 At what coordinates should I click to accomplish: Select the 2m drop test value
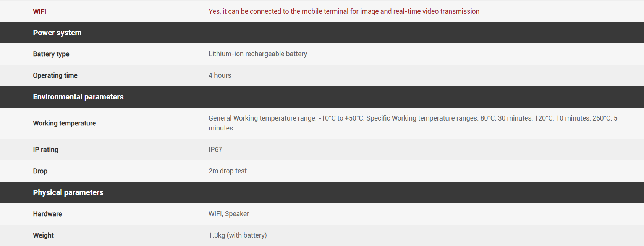[x=228, y=171]
